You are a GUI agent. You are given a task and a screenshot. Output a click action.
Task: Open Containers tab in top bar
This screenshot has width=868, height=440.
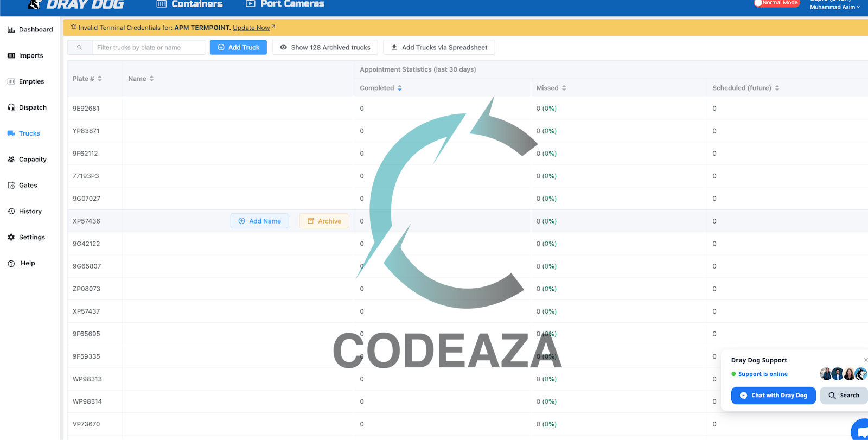coord(189,4)
